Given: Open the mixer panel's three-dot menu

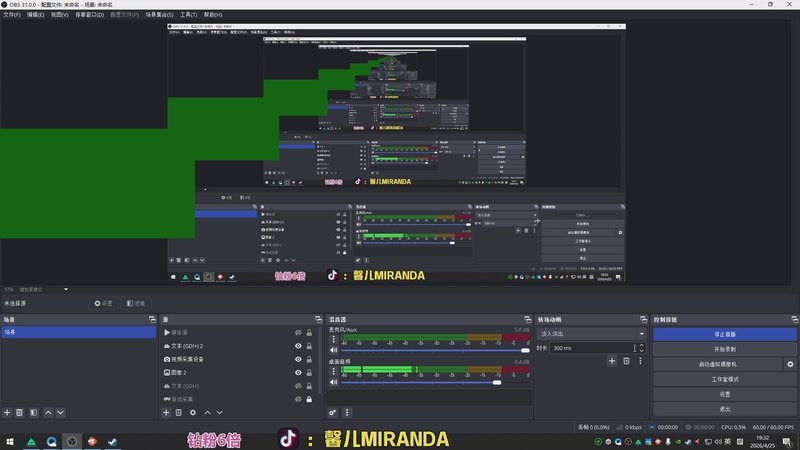Looking at the screenshot, I should [347, 412].
